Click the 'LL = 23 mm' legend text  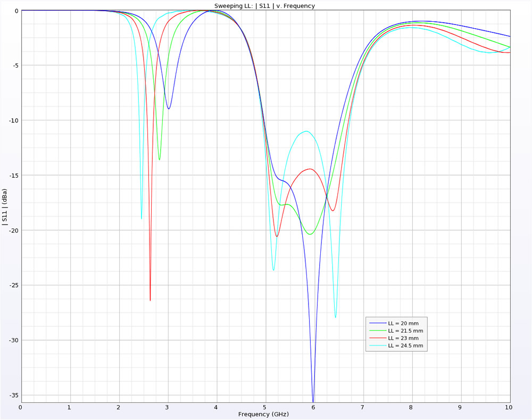pos(403,338)
